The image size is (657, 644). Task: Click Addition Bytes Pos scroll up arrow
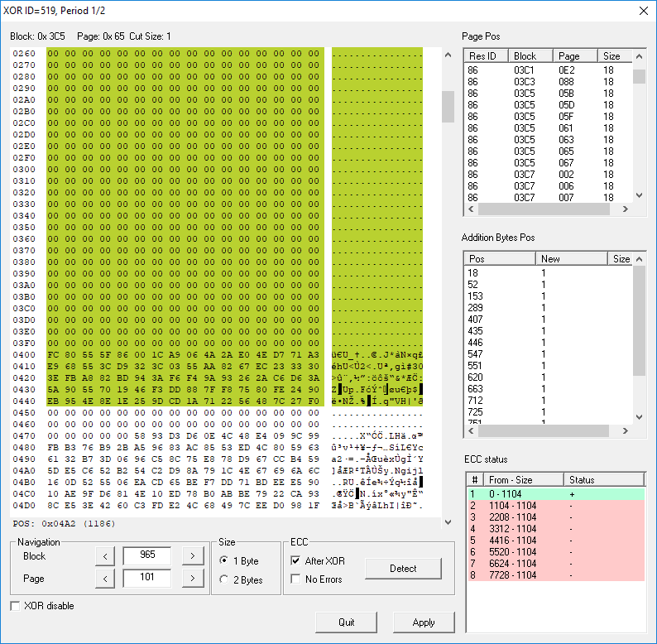click(639, 259)
